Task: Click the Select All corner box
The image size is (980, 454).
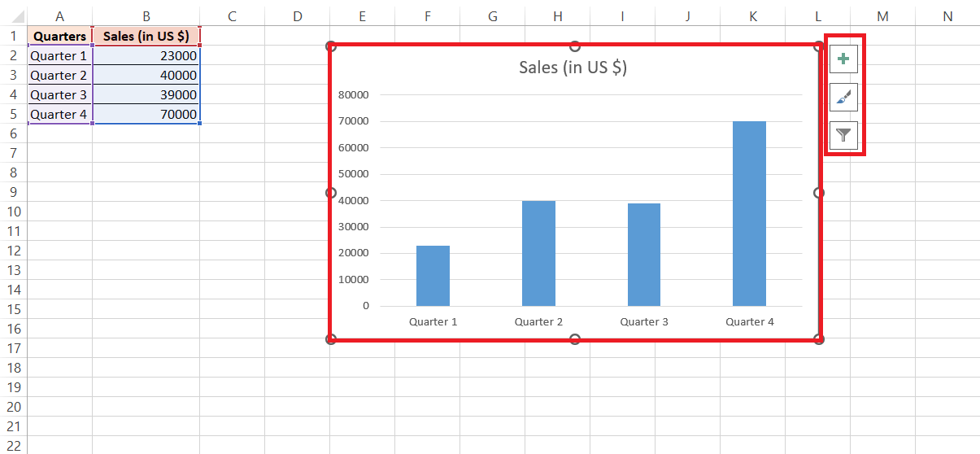Action: tap(13, 15)
